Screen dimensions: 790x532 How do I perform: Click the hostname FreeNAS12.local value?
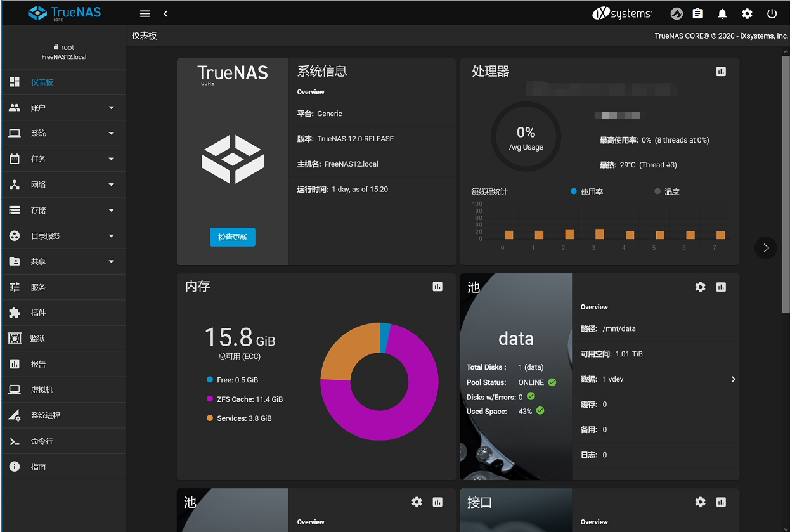(x=351, y=164)
